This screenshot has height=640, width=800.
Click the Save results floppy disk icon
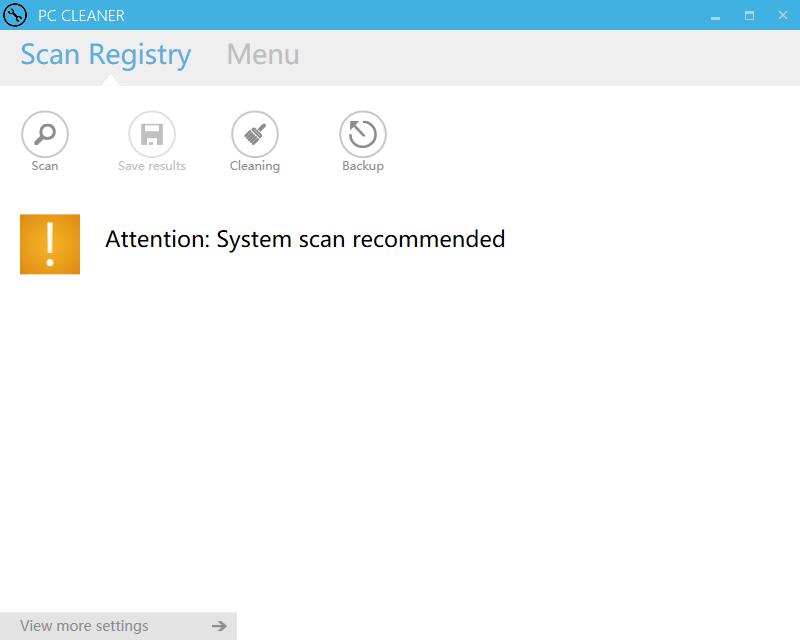click(x=152, y=134)
